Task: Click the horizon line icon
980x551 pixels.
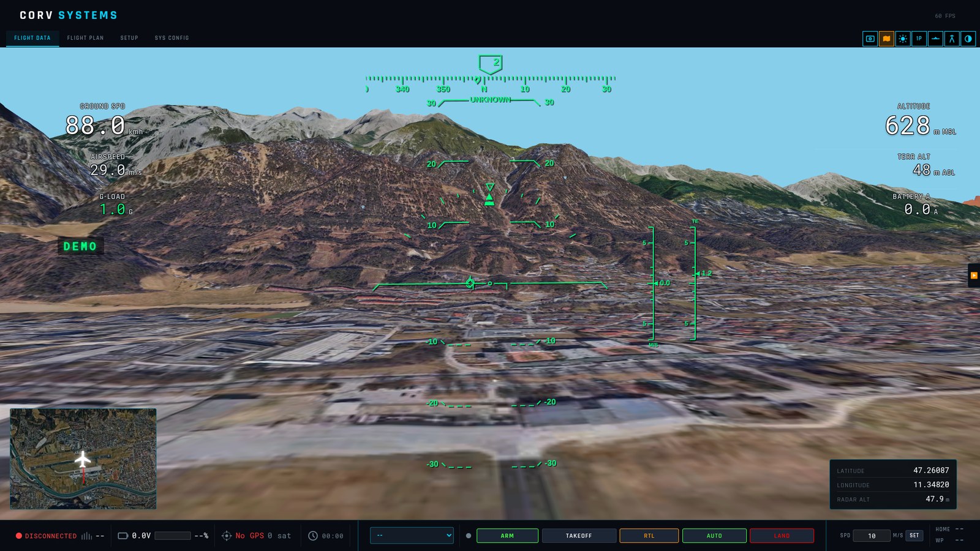Action: tap(935, 39)
